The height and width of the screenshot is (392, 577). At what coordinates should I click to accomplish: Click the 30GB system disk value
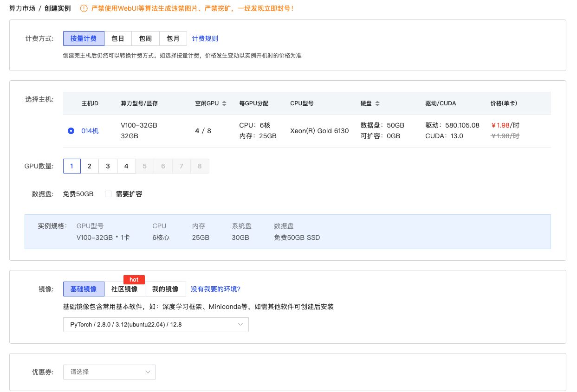click(x=240, y=238)
